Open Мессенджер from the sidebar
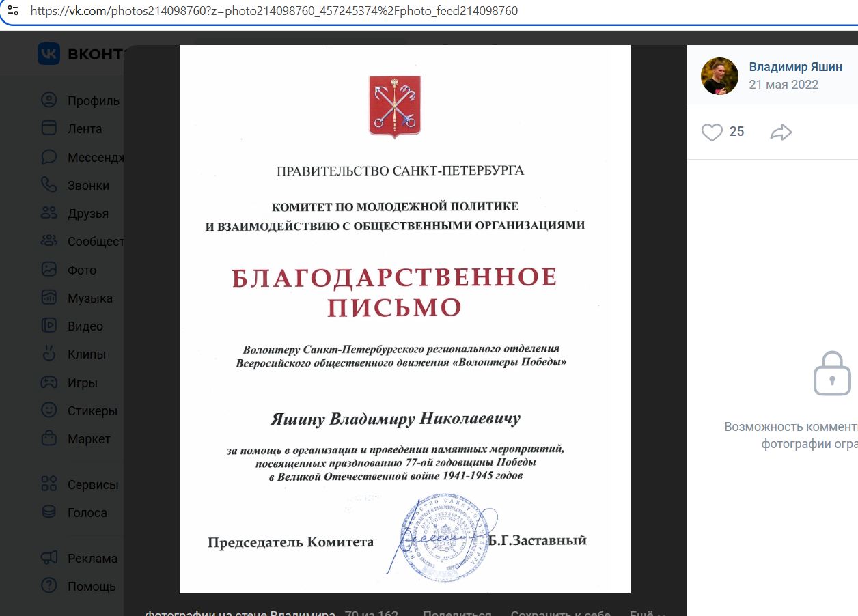 click(x=49, y=157)
